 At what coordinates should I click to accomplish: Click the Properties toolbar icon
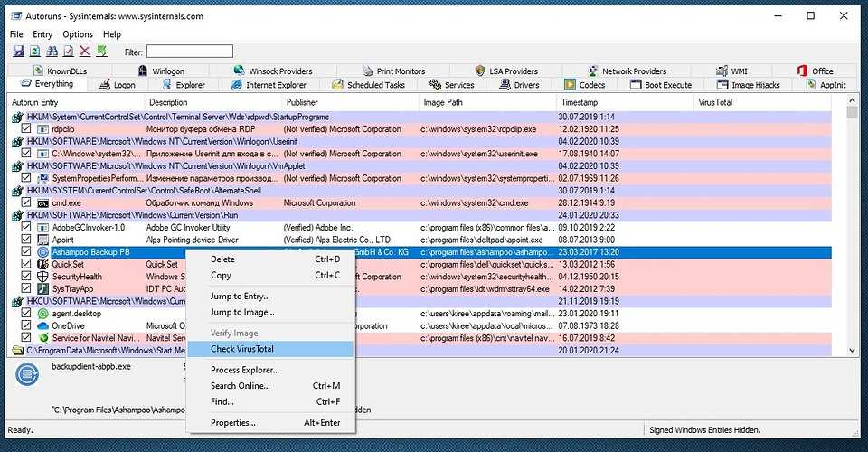tap(68, 52)
